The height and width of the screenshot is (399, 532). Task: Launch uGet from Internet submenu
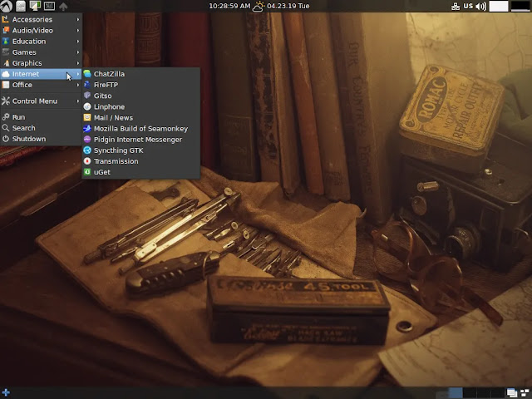(x=140, y=172)
